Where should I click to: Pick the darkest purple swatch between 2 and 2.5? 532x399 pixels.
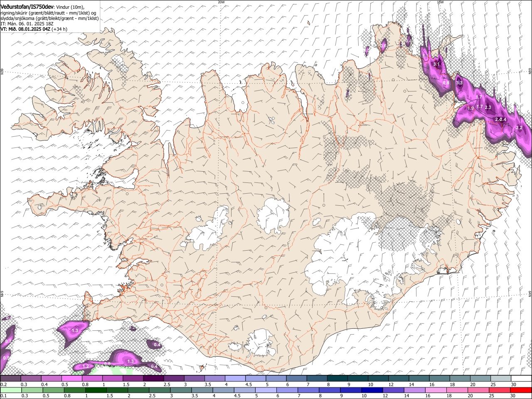click(x=153, y=379)
